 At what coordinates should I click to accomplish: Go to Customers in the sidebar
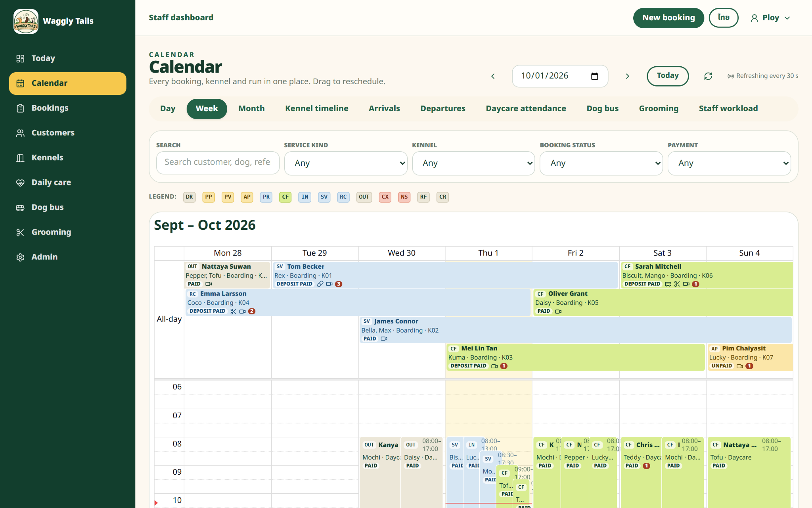pyautogui.click(x=67, y=133)
